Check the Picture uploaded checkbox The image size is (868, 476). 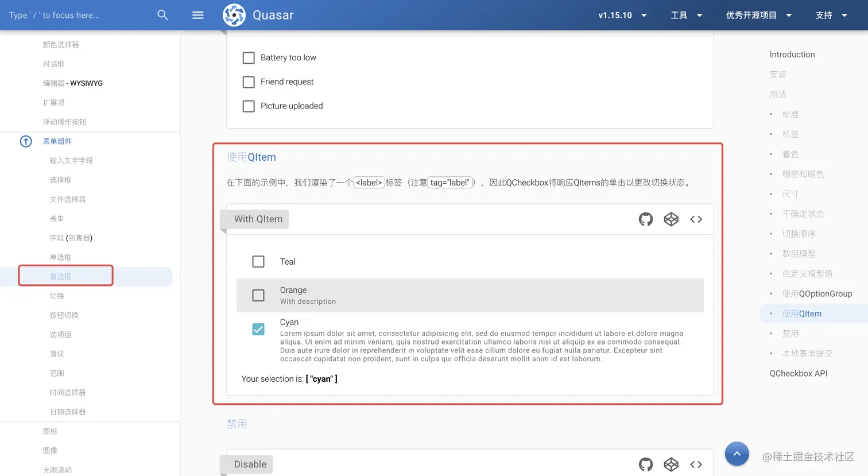click(249, 106)
